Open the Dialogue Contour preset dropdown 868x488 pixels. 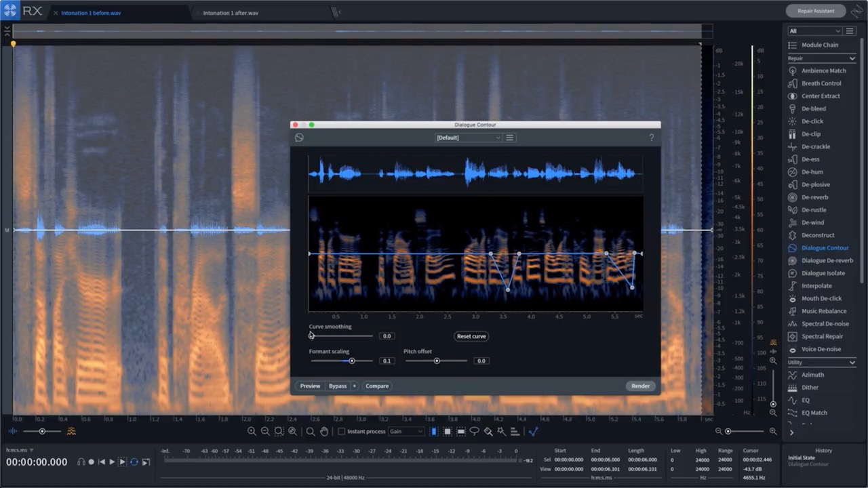[x=469, y=138]
